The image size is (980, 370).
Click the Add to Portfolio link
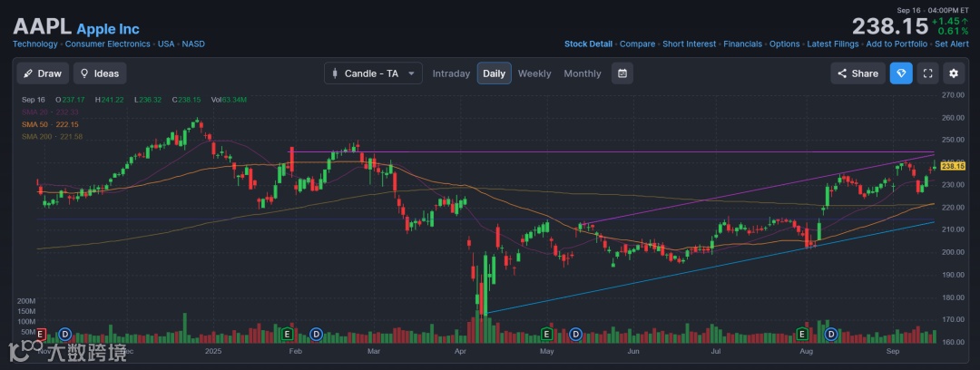[x=897, y=44]
